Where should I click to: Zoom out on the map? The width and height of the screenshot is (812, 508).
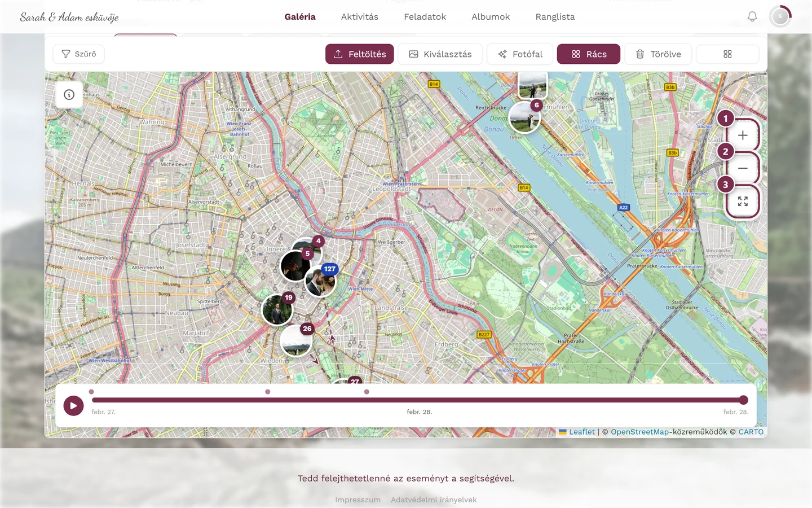click(x=743, y=168)
